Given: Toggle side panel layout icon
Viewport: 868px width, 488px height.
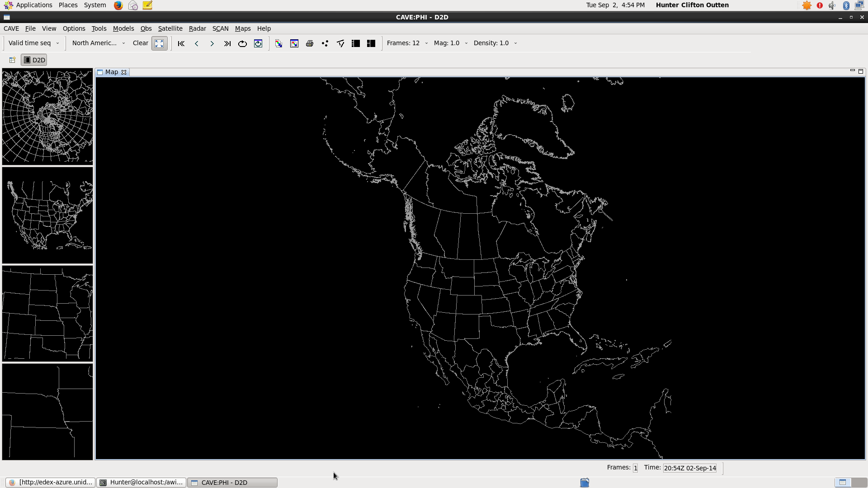Looking at the screenshot, I should click(x=356, y=43).
